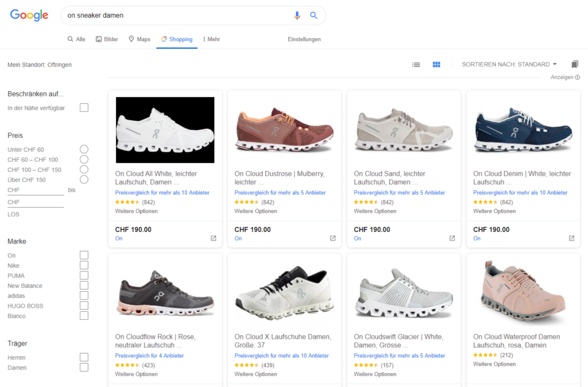
Task: Click On seller link under Denim shoe
Action: click(477, 238)
